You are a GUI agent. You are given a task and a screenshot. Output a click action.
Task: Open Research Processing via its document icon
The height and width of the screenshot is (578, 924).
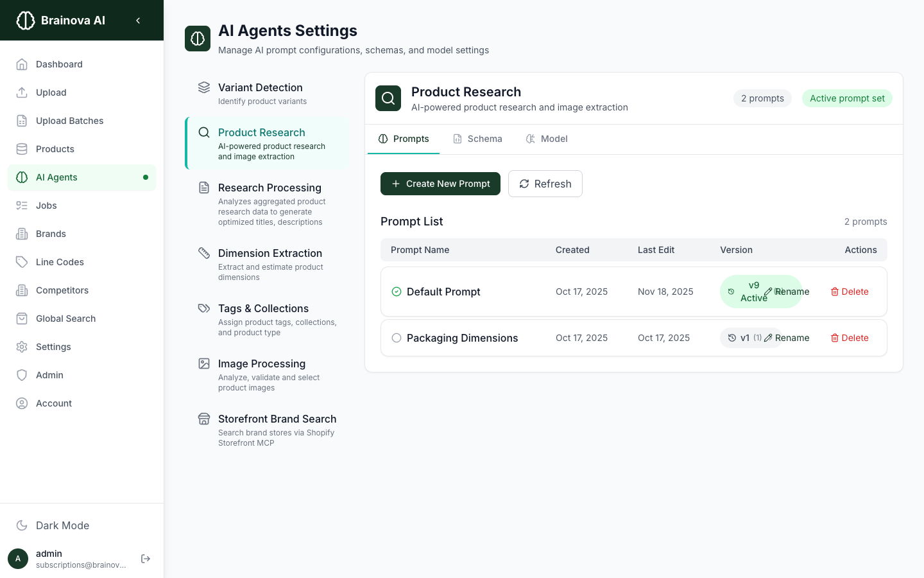(203, 187)
